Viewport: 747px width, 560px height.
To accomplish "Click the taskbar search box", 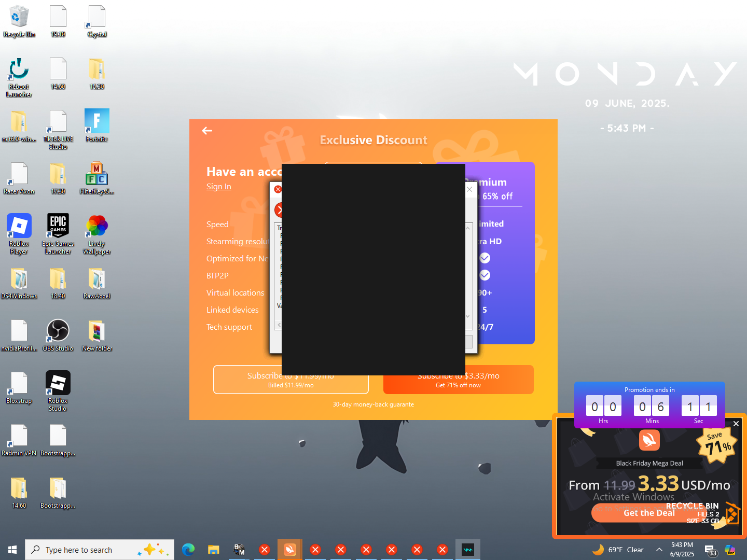I will pyautogui.click(x=100, y=550).
